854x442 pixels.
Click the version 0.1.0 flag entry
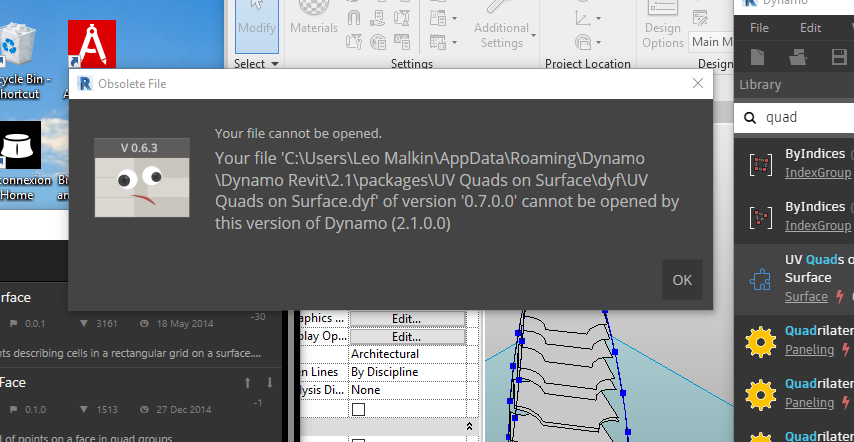[x=29, y=409]
